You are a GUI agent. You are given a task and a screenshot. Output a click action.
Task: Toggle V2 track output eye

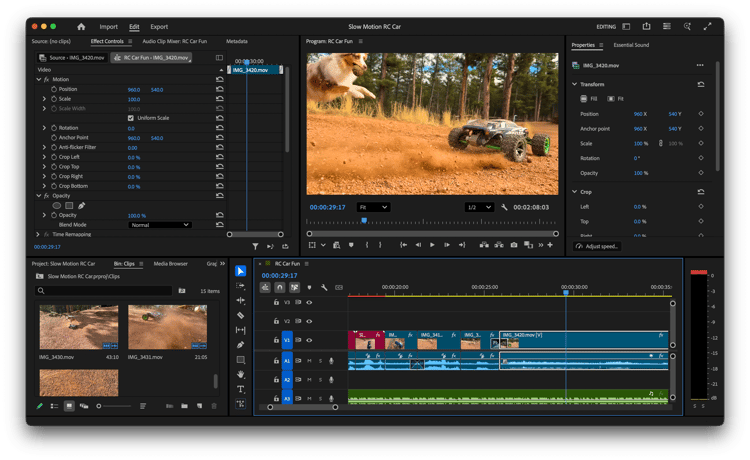pyautogui.click(x=309, y=321)
